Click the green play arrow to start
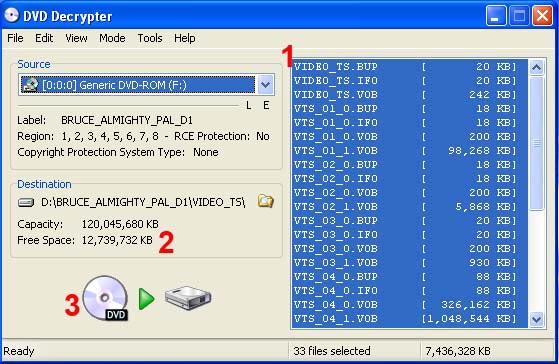 [146, 299]
